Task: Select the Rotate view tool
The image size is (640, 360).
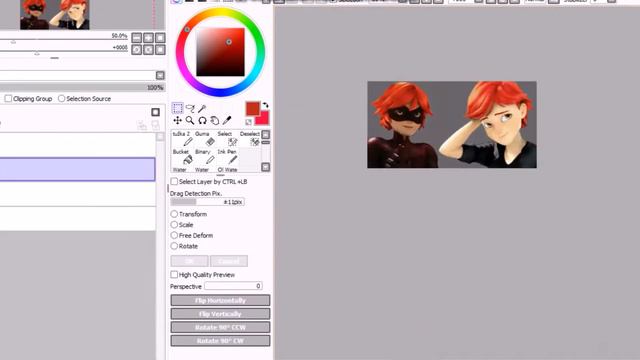Action: [x=202, y=120]
